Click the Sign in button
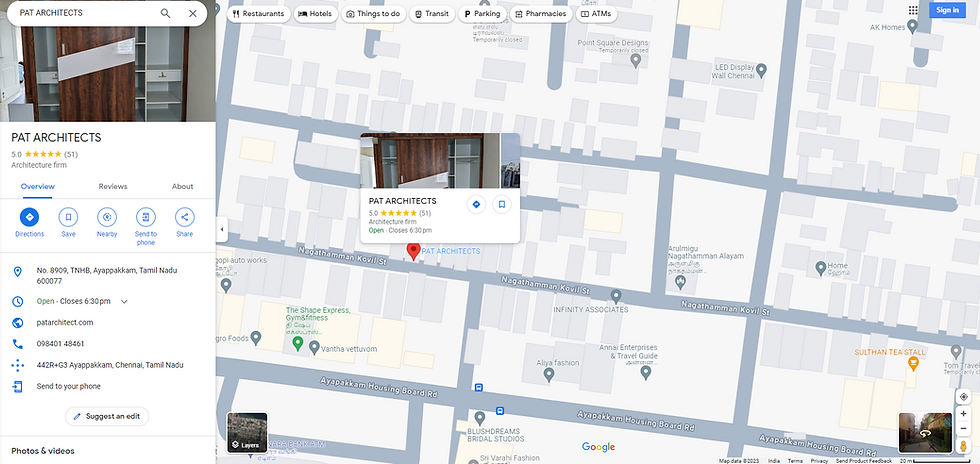This screenshot has height=464, width=980. point(948,10)
